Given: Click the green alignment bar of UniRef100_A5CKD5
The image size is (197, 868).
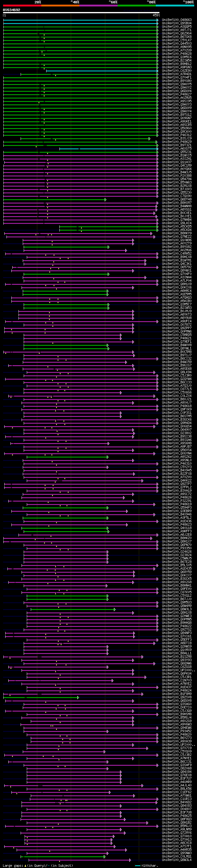Looking at the screenshot, I should pos(109,226).
